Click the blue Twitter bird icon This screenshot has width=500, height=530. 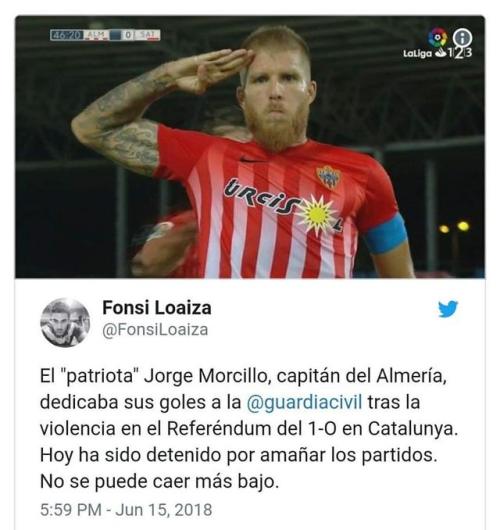[x=448, y=309]
